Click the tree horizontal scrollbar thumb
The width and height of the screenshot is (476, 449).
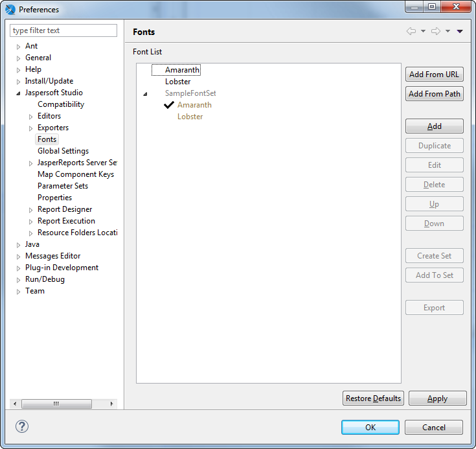(56, 404)
